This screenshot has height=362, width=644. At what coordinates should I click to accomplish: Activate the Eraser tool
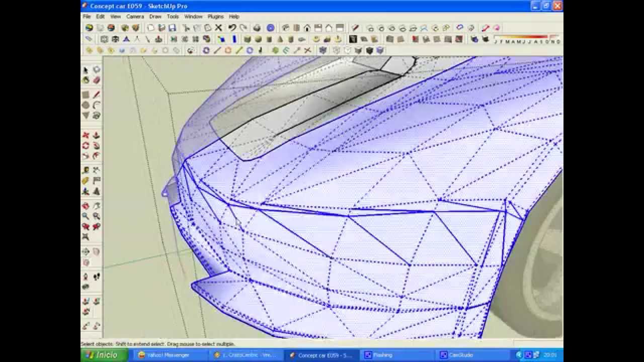[96, 80]
